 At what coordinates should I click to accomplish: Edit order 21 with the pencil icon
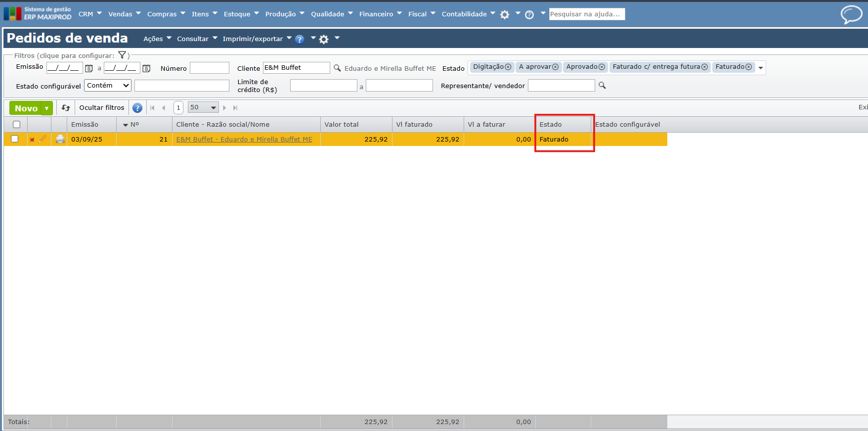click(43, 139)
